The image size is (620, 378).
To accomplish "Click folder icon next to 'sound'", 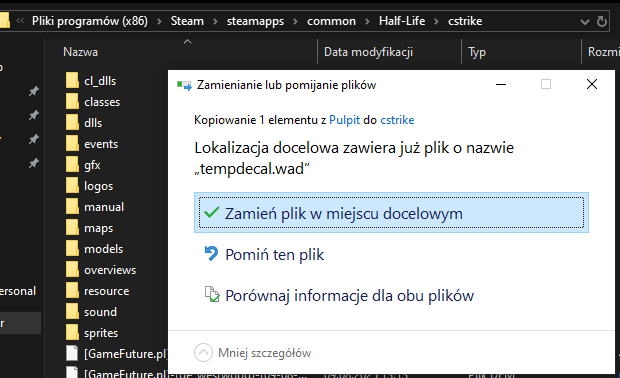I will tap(72, 311).
